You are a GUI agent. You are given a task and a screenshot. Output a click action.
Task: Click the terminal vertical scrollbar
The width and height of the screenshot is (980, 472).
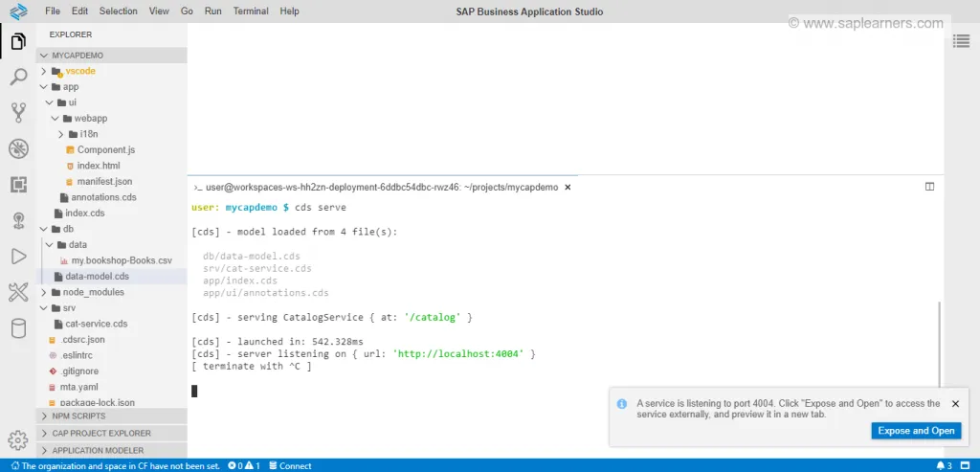[x=940, y=344]
